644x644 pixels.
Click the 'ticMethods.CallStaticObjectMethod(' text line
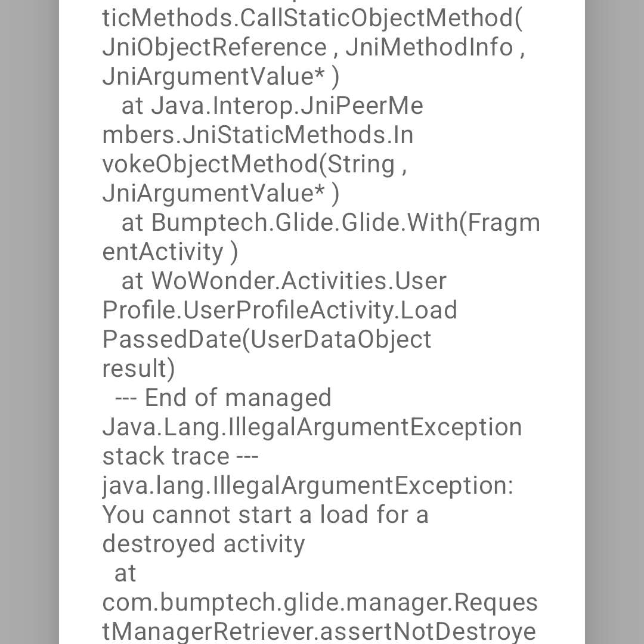coord(312,19)
